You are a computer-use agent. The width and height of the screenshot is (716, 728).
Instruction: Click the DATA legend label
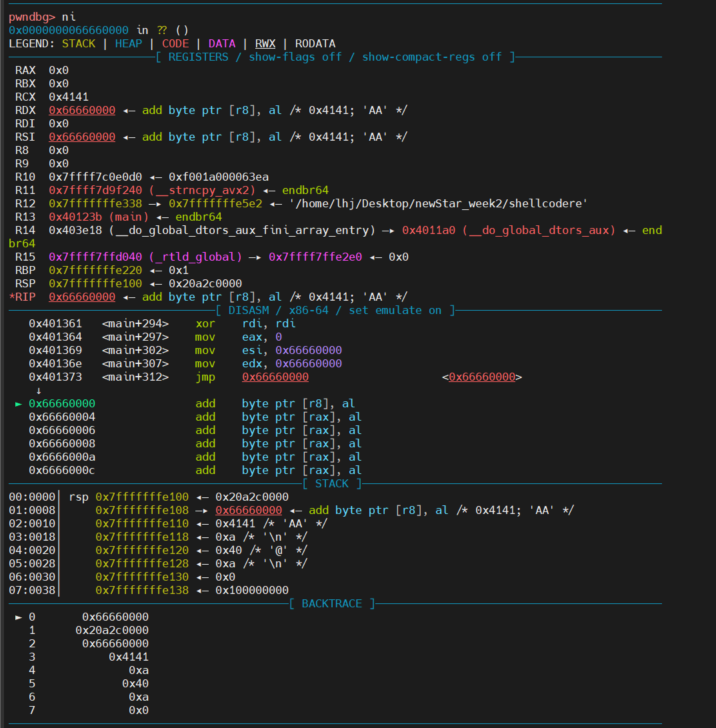[x=222, y=43]
